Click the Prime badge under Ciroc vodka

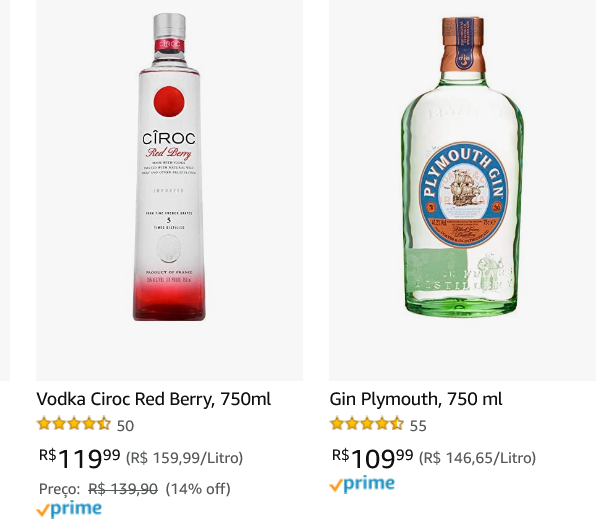(x=69, y=510)
